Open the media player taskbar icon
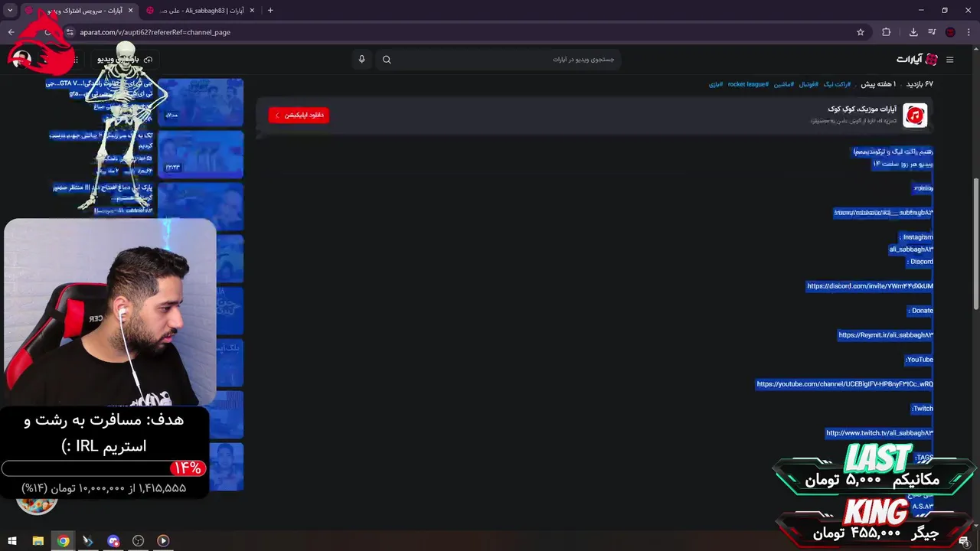The width and height of the screenshot is (980, 551). 163,541
